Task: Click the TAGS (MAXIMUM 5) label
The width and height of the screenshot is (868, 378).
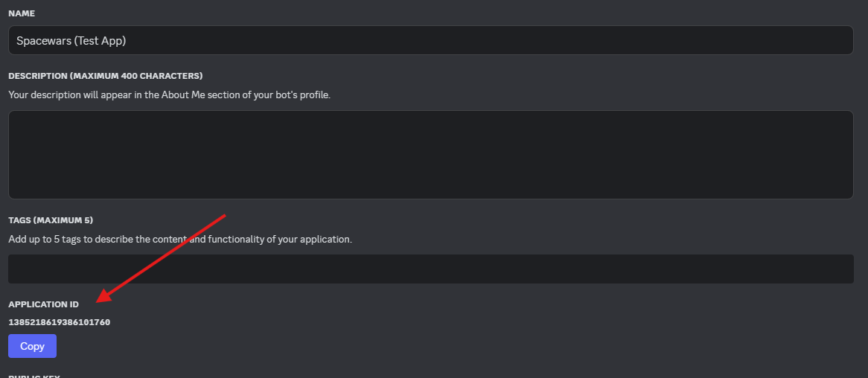Action: [x=51, y=220]
